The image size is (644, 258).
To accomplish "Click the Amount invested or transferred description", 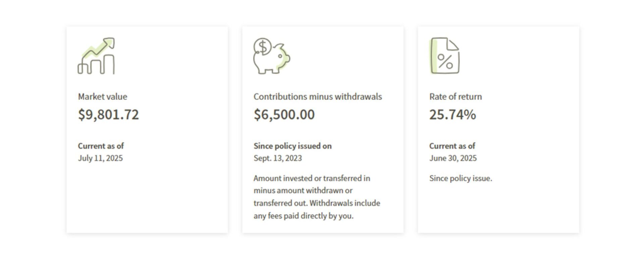I will [317, 197].
